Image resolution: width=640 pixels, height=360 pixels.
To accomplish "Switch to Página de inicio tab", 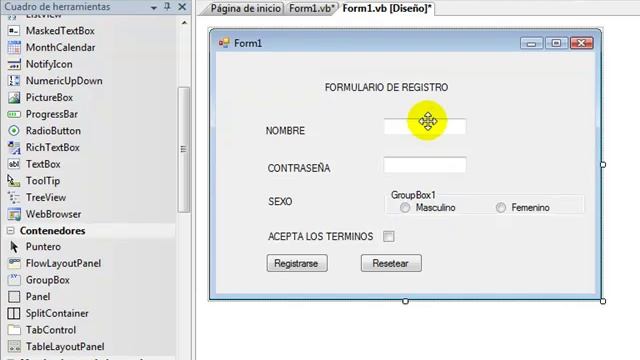I will point(246,9).
